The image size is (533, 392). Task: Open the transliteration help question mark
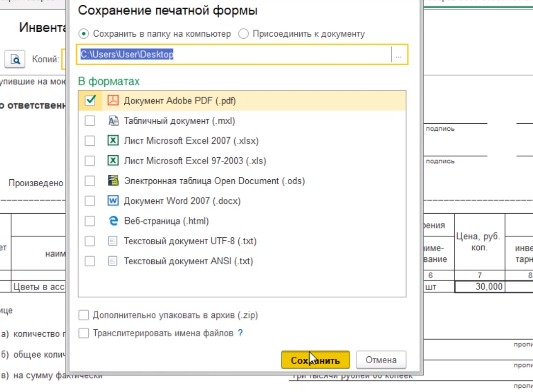[240, 333]
